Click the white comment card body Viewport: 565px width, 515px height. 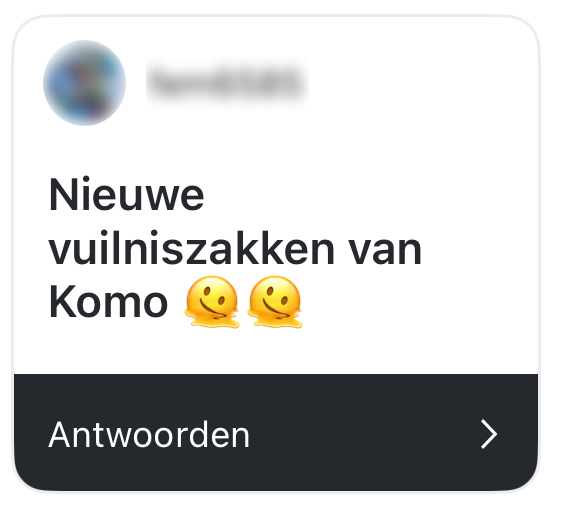pyautogui.click(x=276, y=195)
